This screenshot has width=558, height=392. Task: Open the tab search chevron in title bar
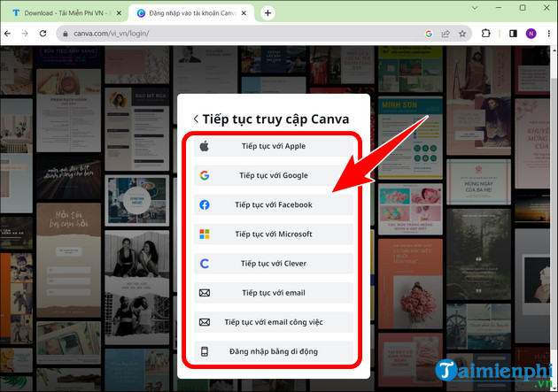(x=475, y=7)
